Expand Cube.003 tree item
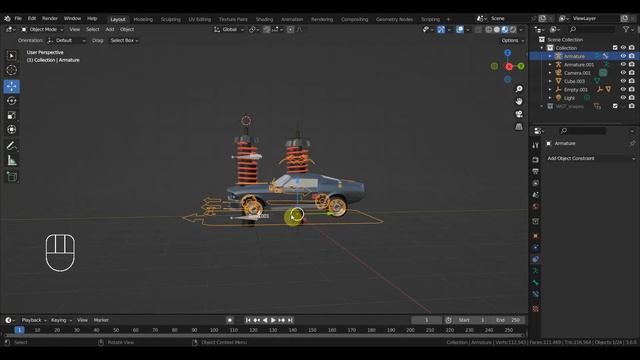This screenshot has width=640, height=360. coord(550,81)
